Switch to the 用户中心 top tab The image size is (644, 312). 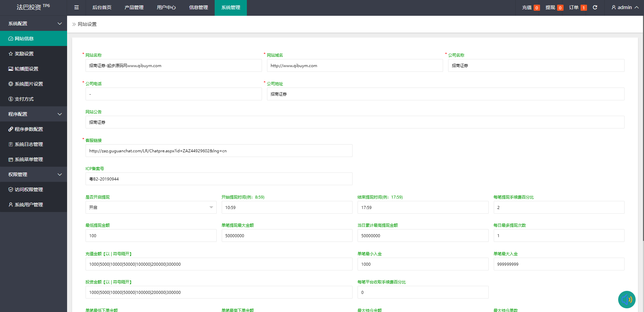click(166, 7)
